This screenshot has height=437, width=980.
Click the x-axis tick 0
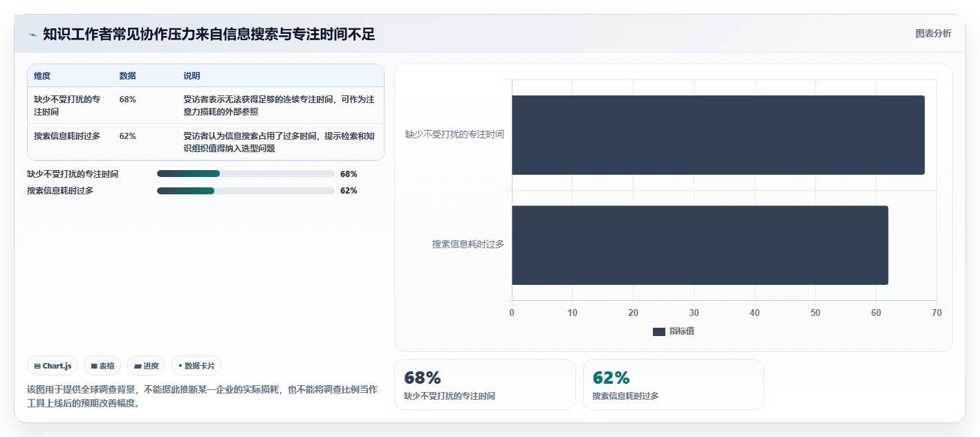click(x=512, y=313)
